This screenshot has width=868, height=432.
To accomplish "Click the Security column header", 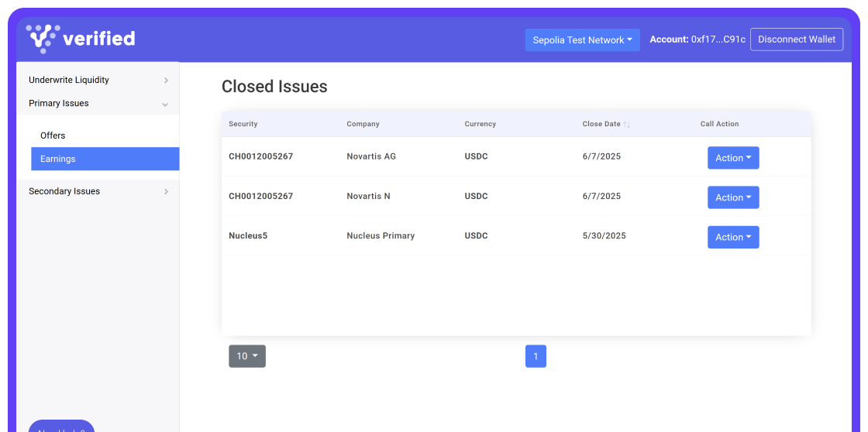I will [243, 124].
